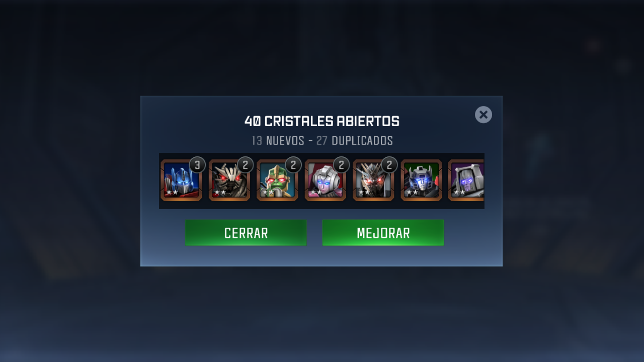This screenshot has width=644, height=362.
Task: Click the MEJORAR button
Action: pos(383,233)
